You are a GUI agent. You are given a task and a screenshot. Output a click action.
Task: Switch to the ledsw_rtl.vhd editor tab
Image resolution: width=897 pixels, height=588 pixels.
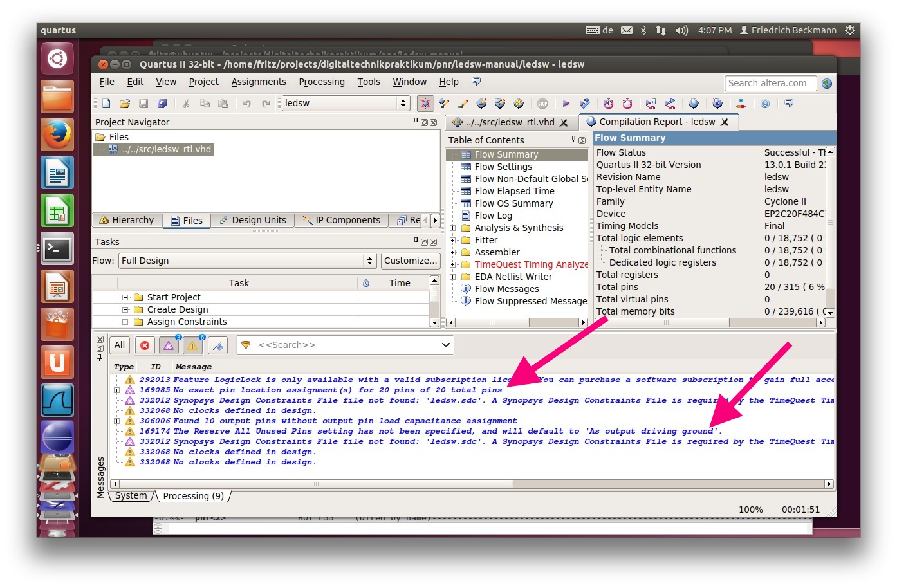510,122
